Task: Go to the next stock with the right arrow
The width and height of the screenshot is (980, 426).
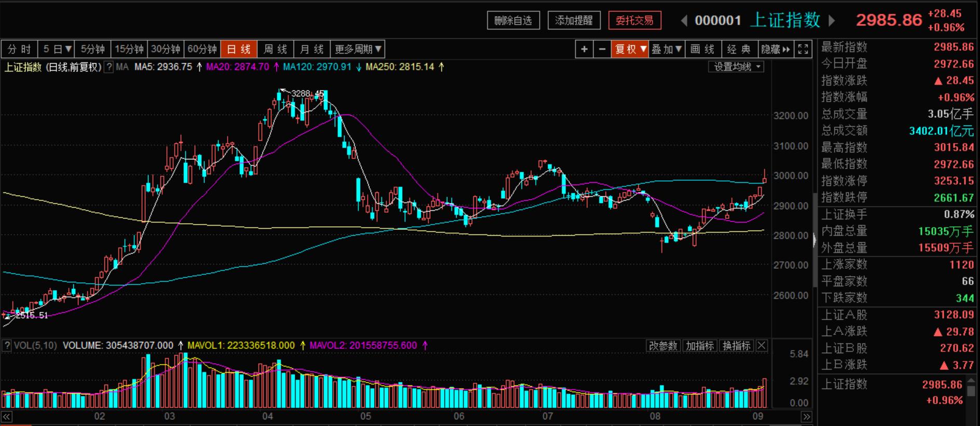Action: point(832,21)
